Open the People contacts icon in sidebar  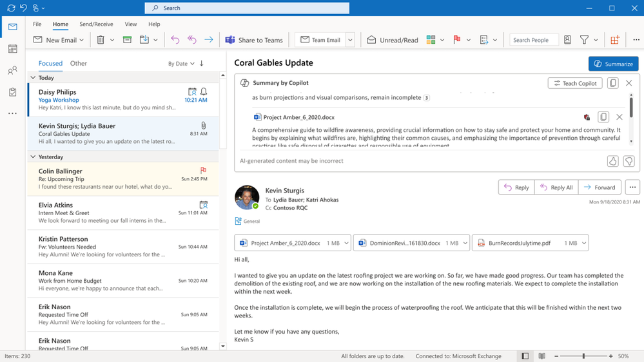tap(12, 71)
